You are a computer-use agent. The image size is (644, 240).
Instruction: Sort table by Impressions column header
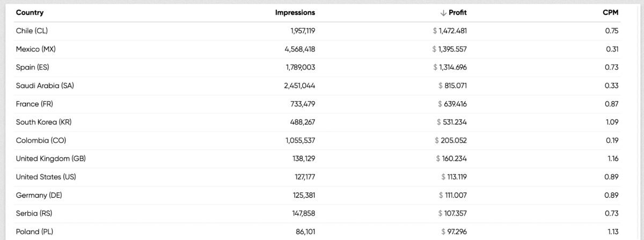295,12
